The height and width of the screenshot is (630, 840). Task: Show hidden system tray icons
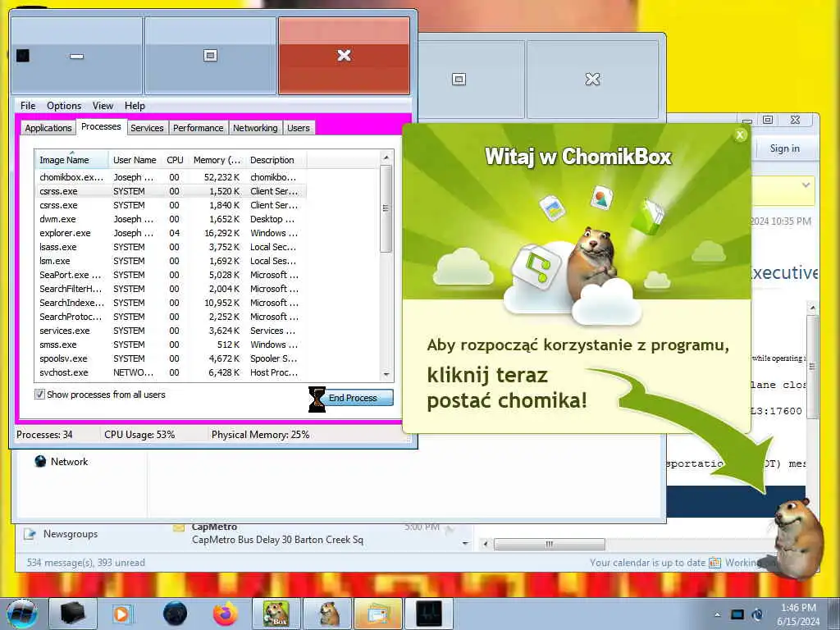pyautogui.click(x=717, y=614)
